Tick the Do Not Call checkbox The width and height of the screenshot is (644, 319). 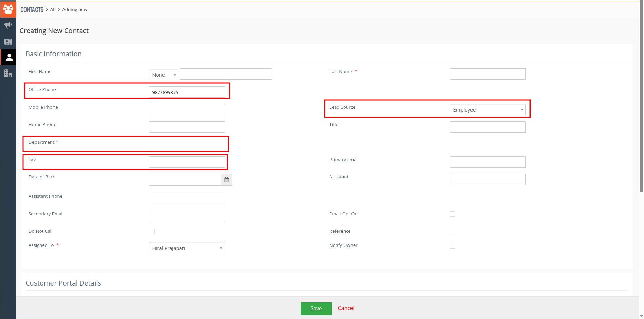152,232
